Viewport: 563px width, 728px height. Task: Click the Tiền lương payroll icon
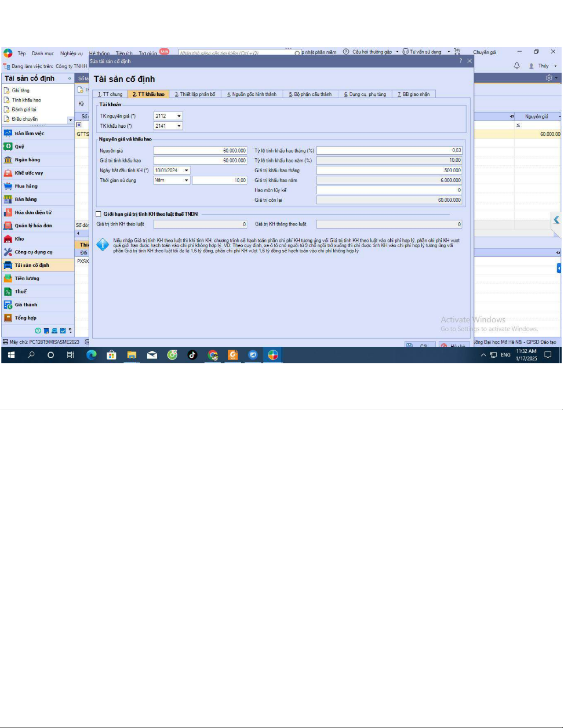(x=8, y=278)
